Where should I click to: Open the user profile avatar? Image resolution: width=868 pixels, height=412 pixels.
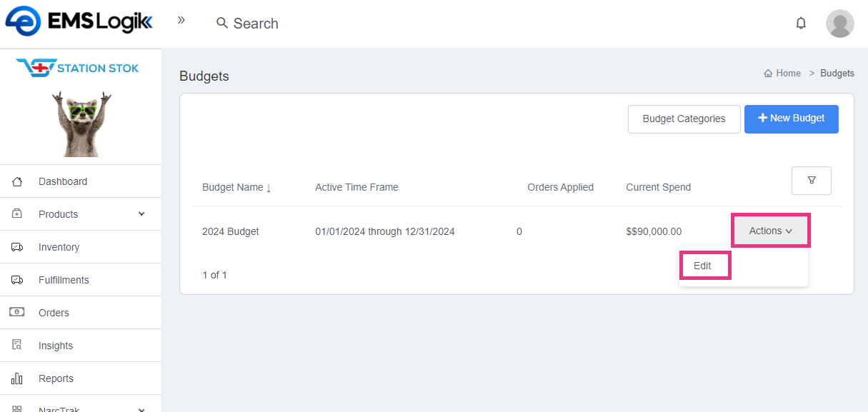click(x=839, y=24)
